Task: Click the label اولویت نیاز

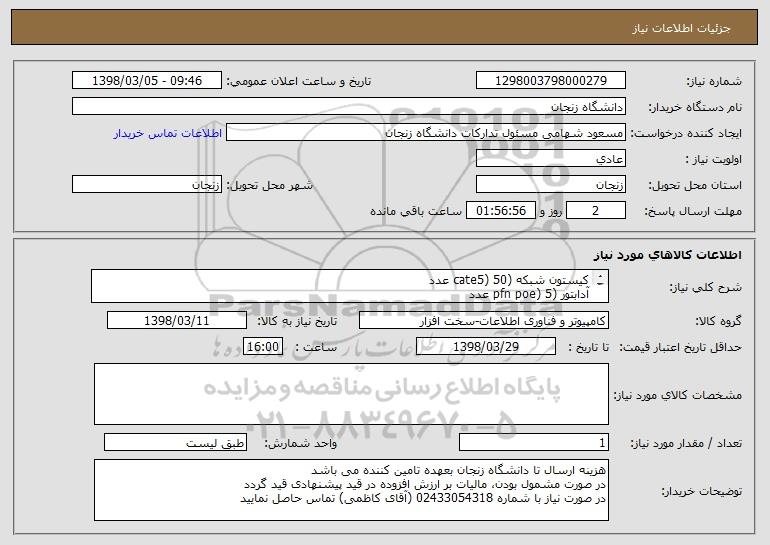Action: coord(714,159)
